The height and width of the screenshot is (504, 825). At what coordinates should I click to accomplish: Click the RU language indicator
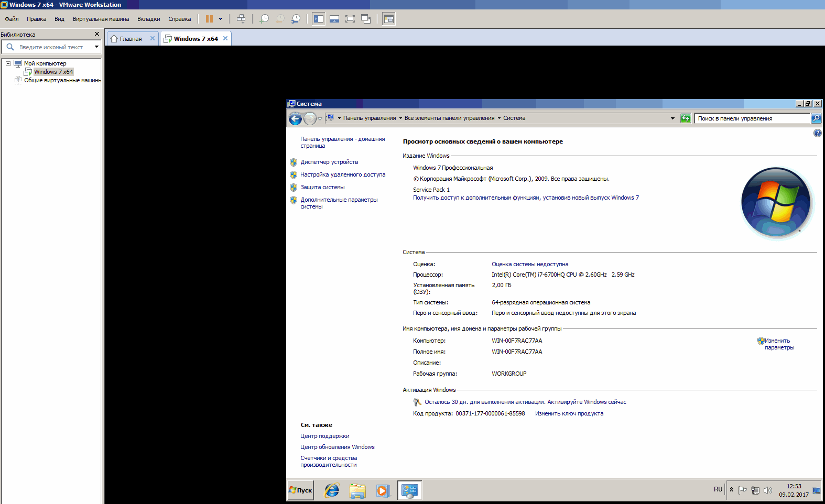coord(718,489)
